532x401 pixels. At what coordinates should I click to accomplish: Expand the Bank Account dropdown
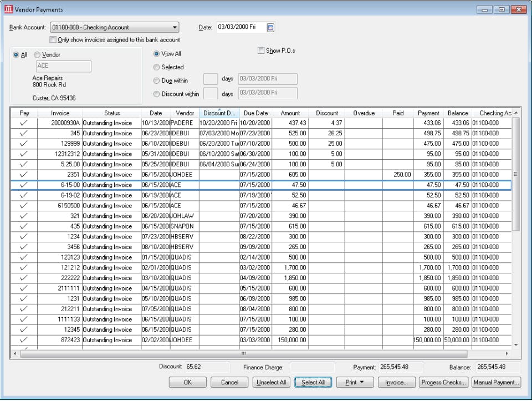click(175, 27)
